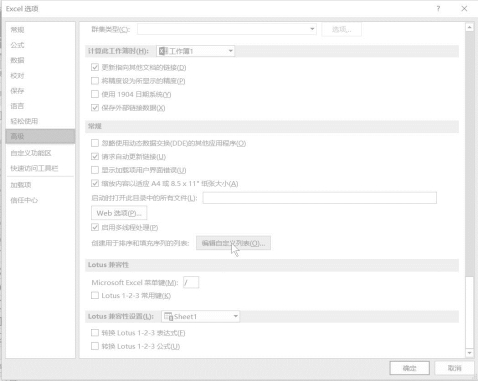Open the 轻松使用 category

(40, 121)
